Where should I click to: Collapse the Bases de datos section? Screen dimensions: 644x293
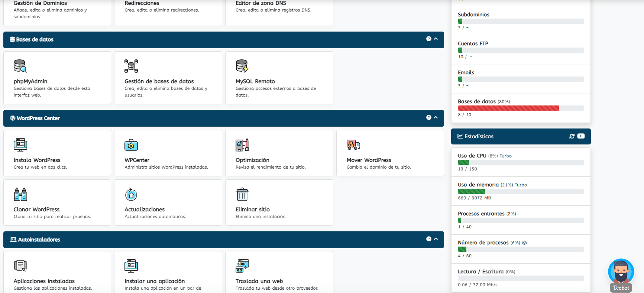(x=436, y=39)
